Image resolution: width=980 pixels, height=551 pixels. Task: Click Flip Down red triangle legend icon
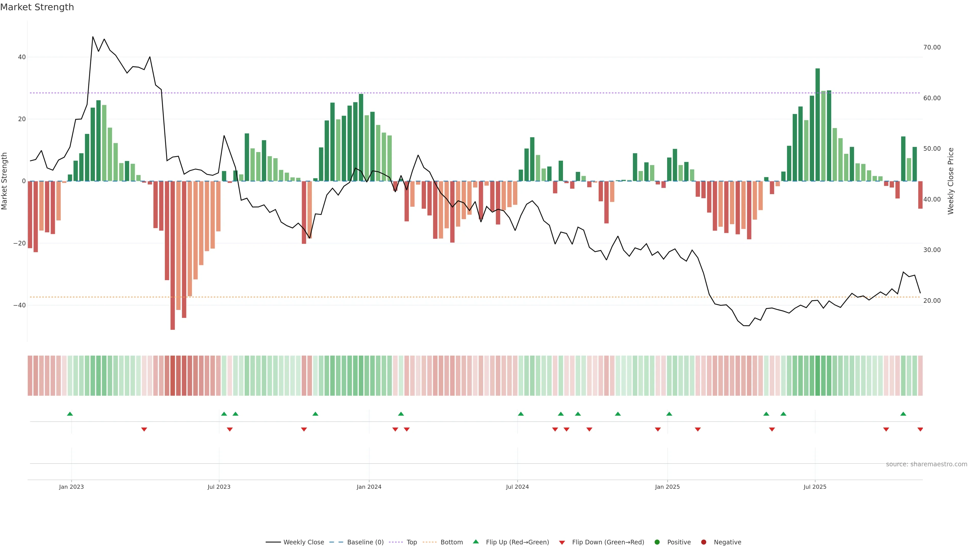562,543
